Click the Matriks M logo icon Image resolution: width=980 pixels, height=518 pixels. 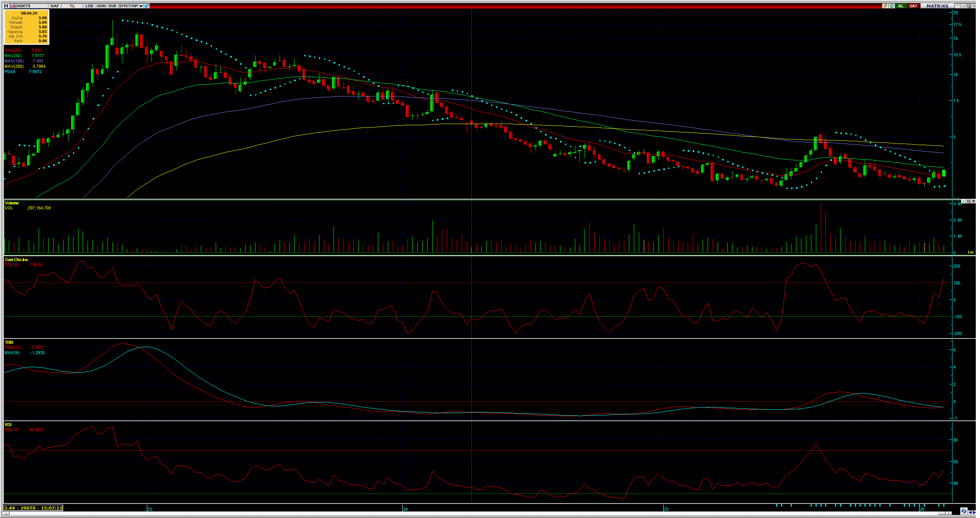pos(6,6)
